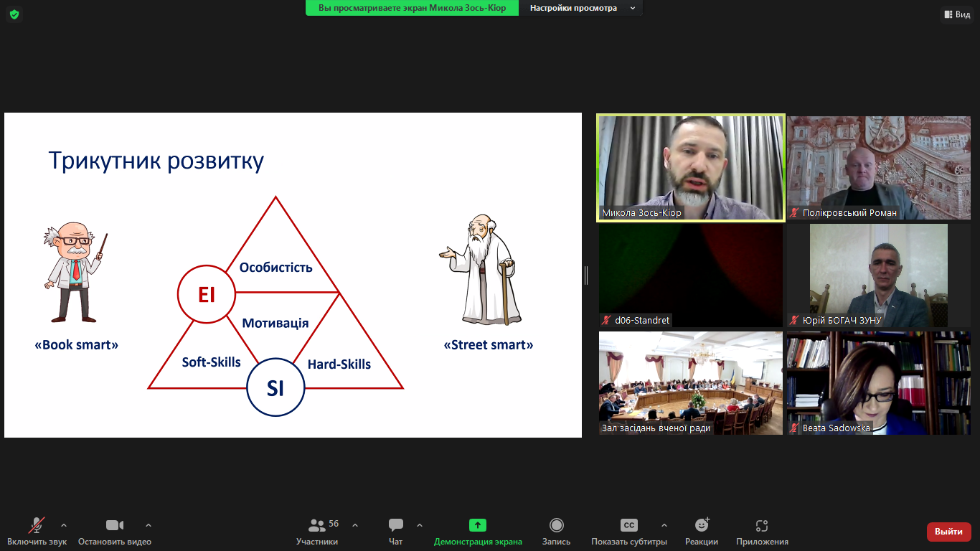Open Настройки просмотра dropdown
980x551 pixels.
pyautogui.click(x=582, y=8)
